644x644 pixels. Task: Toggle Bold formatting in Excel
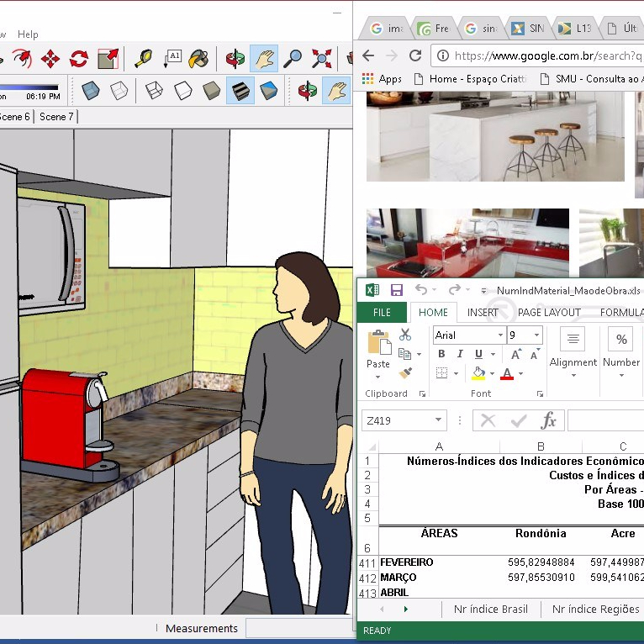pyautogui.click(x=441, y=354)
